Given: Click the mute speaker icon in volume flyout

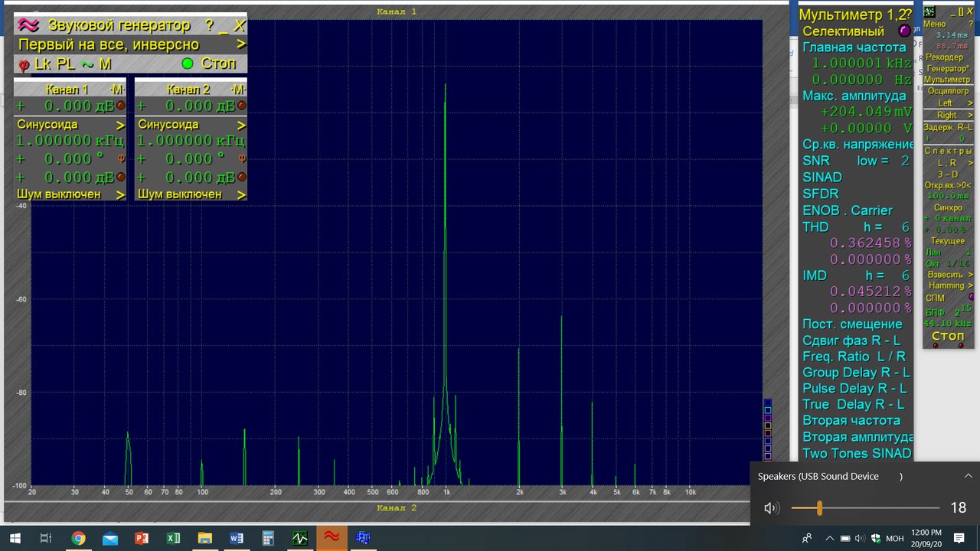Looking at the screenshot, I should pyautogui.click(x=771, y=508).
